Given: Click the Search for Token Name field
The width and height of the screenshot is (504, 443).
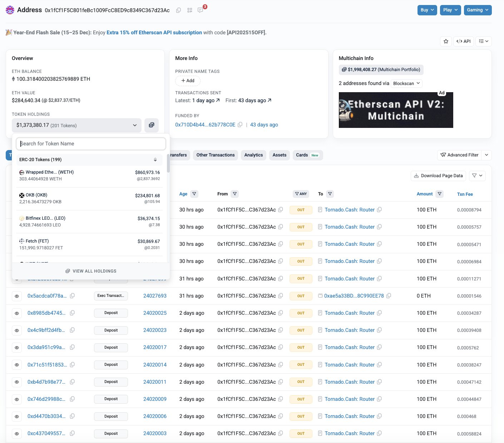Looking at the screenshot, I should pos(90,143).
